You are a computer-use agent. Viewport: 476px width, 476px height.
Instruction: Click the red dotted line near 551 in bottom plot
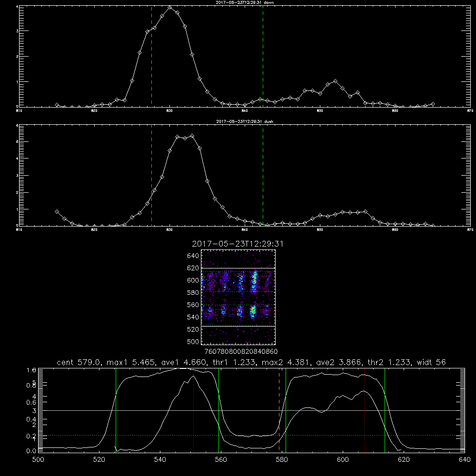point(193,410)
